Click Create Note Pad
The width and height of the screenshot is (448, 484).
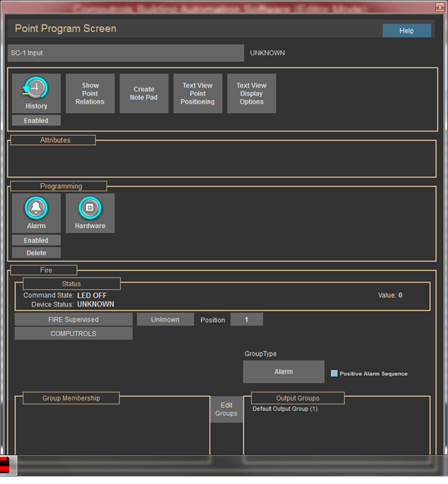tap(144, 94)
